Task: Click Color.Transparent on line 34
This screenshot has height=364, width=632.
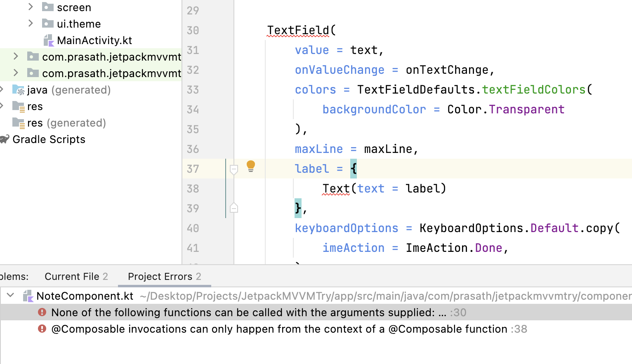Action: [506, 109]
